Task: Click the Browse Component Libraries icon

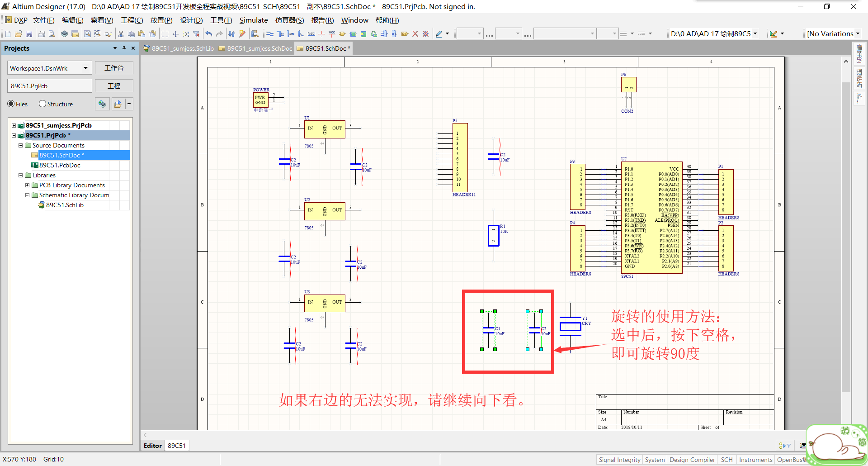Action: click(255, 34)
